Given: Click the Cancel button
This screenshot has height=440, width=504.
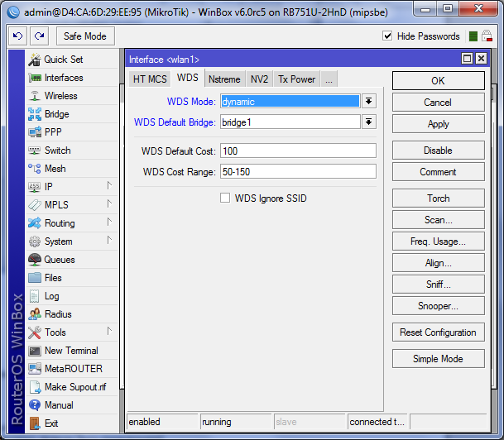Looking at the screenshot, I should [x=438, y=103].
